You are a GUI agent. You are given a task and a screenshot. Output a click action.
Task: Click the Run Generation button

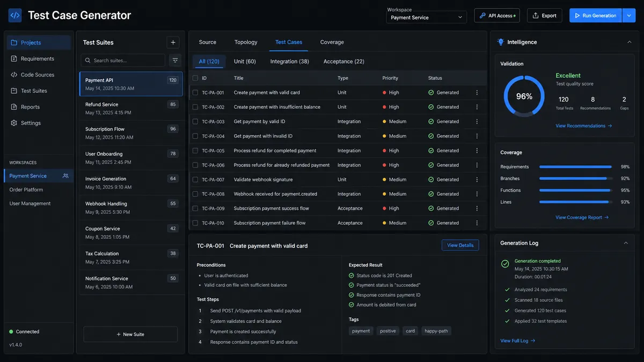click(596, 16)
